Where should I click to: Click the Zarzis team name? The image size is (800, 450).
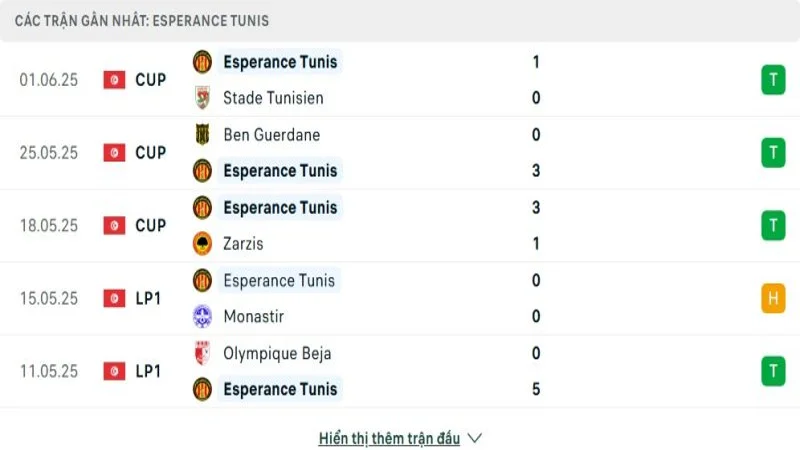(243, 243)
